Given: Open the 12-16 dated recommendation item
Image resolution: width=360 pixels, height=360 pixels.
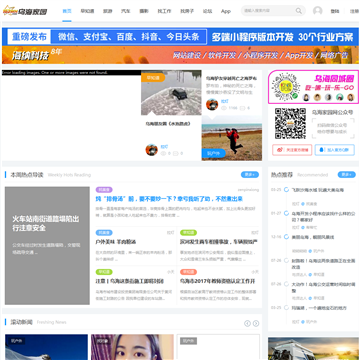Looking at the screenshot, I should pyautogui.click(x=313, y=237).
